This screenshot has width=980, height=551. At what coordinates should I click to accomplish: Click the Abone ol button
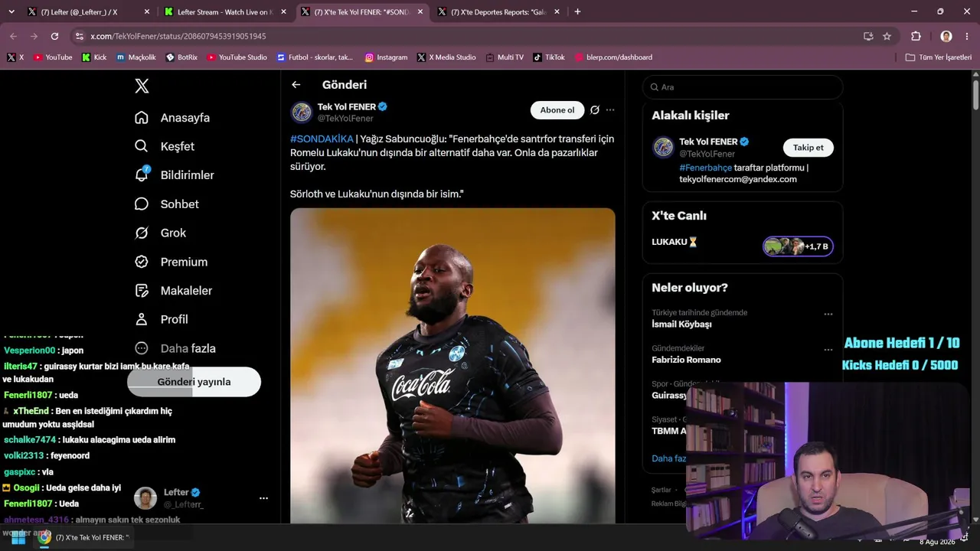click(x=557, y=110)
